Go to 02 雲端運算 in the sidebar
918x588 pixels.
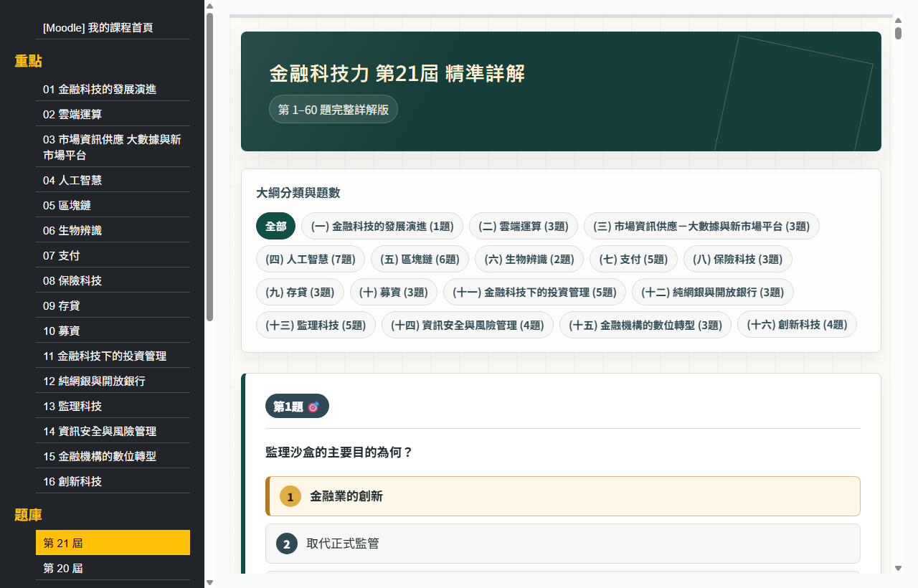(x=113, y=115)
